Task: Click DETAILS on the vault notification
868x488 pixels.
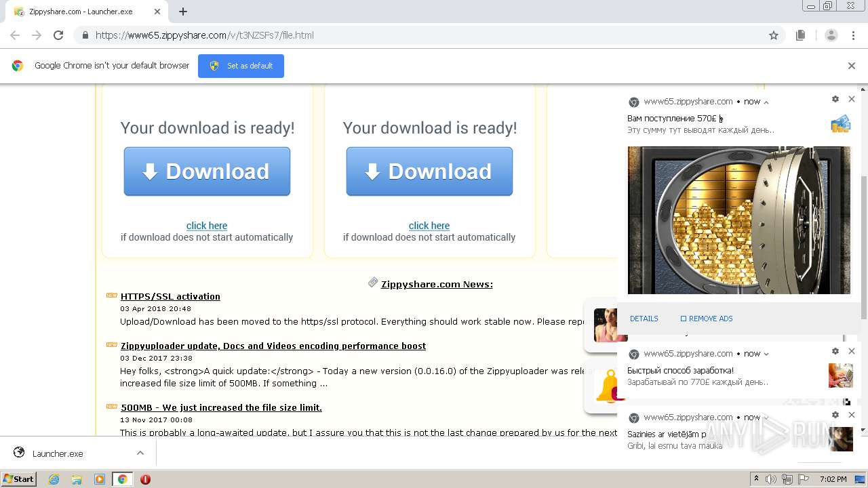Action: [x=644, y=319]
